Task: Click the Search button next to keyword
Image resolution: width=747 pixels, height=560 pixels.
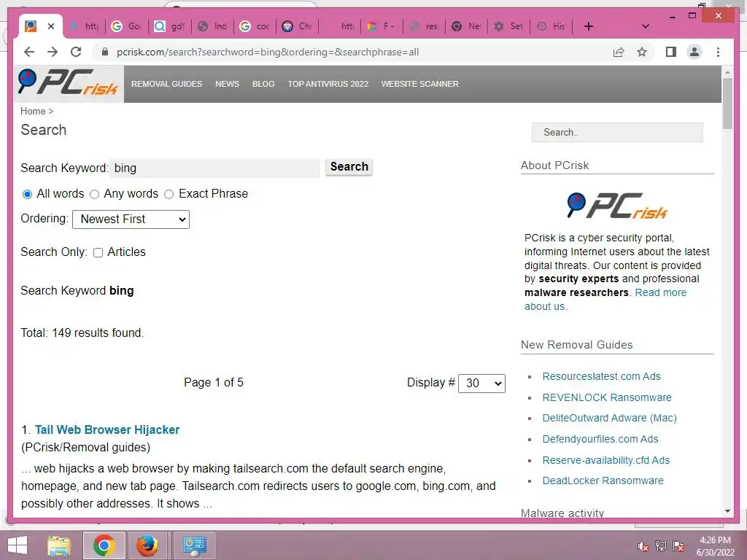Action: [349, 167]
